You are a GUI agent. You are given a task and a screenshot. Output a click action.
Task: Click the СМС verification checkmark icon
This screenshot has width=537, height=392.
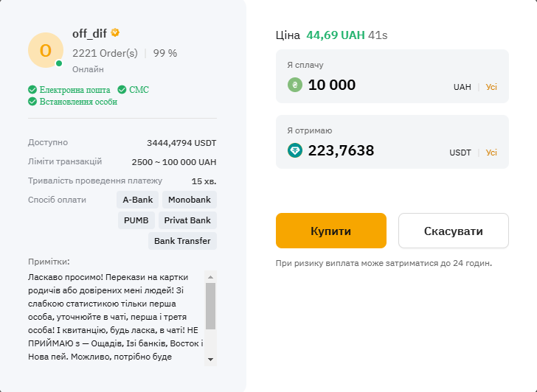(122, 90)
